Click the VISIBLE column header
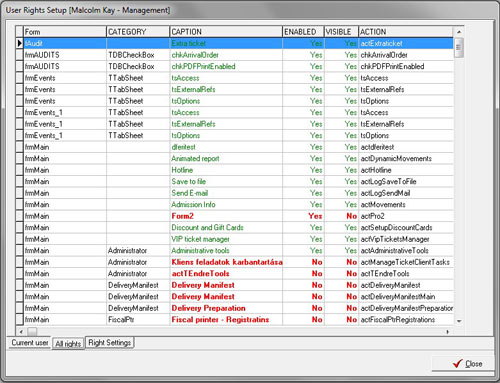The height and width of the screenshot is (383, 500). (341, 32)
